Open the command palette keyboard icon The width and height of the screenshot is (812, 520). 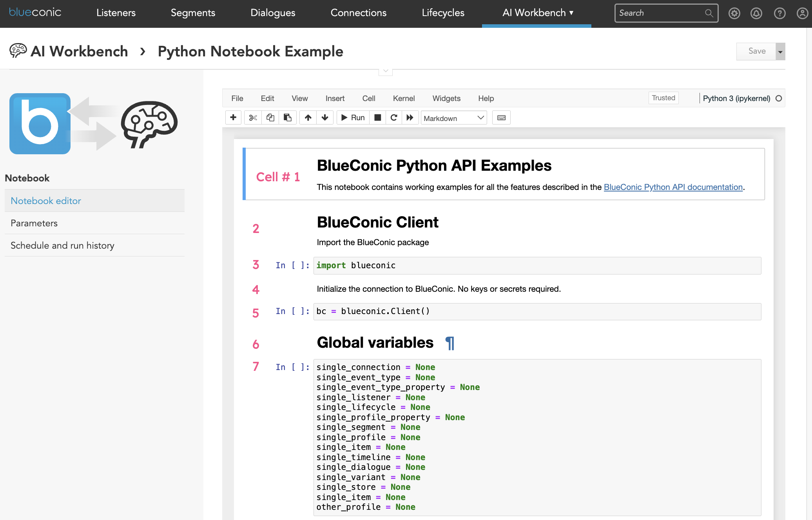pos(501,117)
